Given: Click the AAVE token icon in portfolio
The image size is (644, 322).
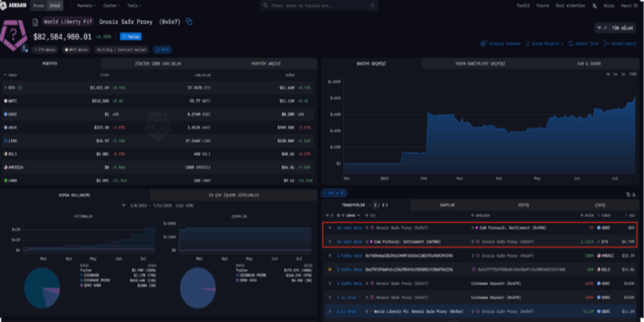Looking at the screenshot, I should (x=6, y=127).
